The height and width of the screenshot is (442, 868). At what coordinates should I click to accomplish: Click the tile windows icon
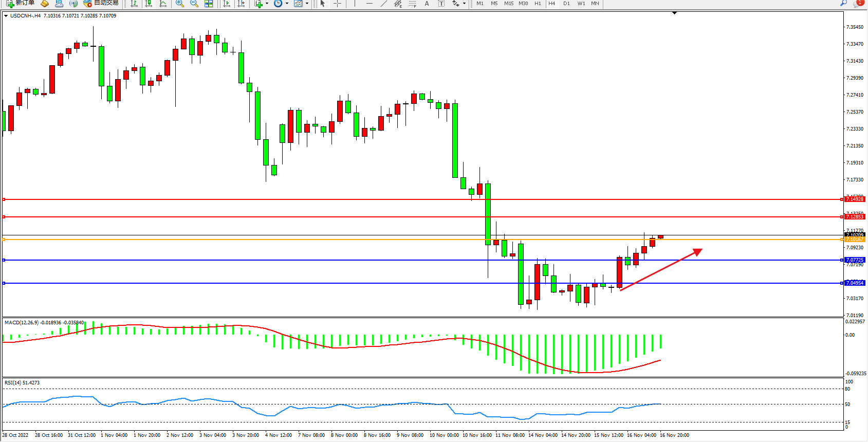[x=209, y=4]
